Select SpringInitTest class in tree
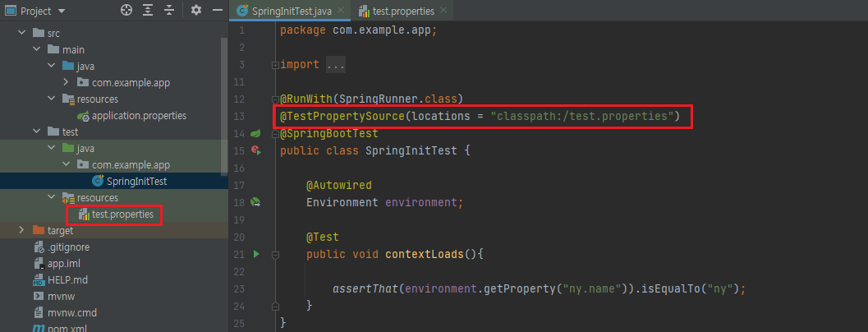This screenshot has width=868, height=332. click(x=137, y=182)
